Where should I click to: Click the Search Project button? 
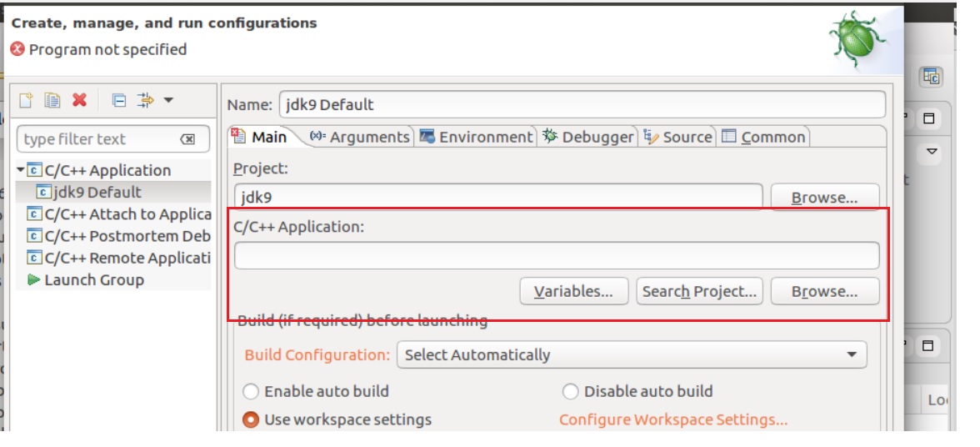pos(699,291)
